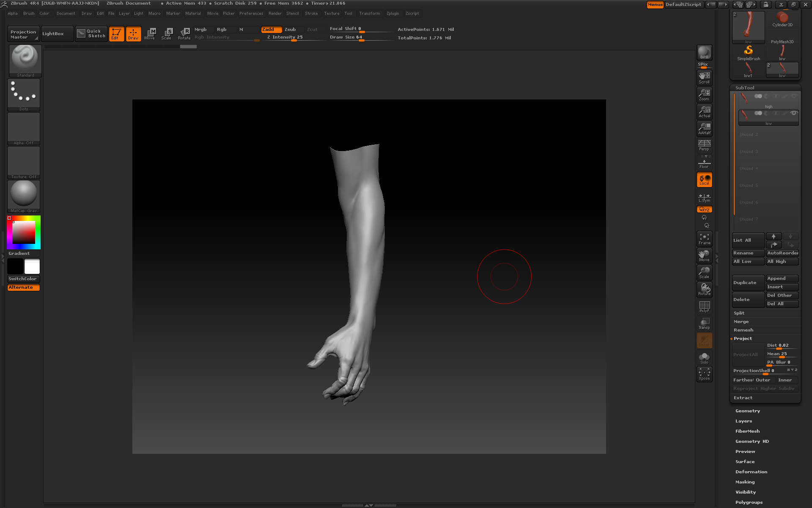Adjust the Draw Size slider
The width and height of the screenshot is (812, 508).
click(x=362, y=38)
